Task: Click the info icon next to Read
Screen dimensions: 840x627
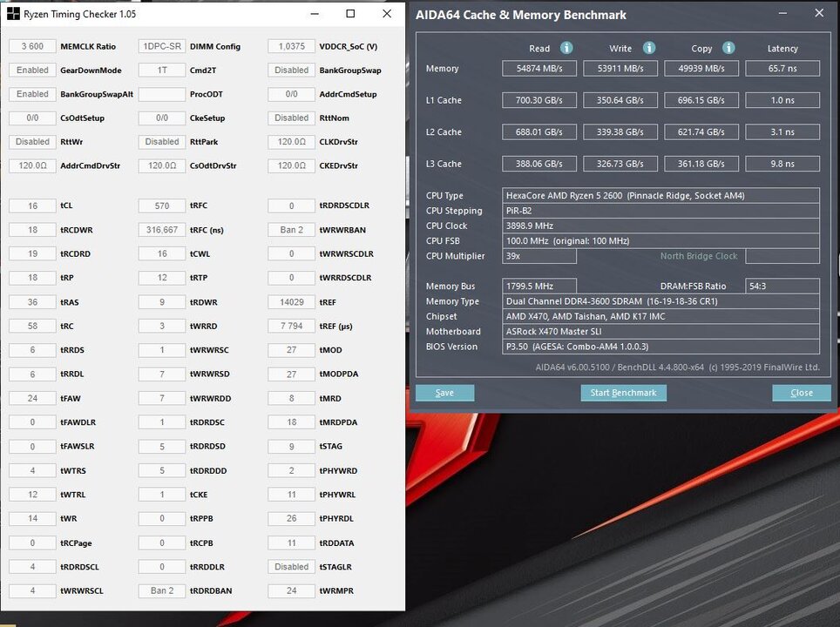Action: tap(566, 48)
